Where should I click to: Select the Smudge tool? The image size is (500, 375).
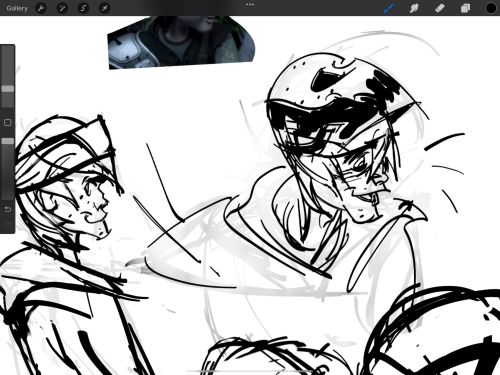(414, 8)
